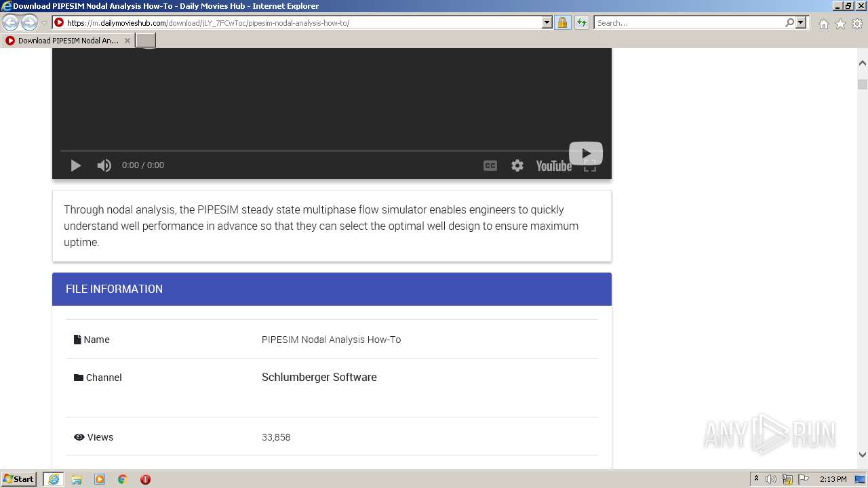Open the video settings gear

click(x=517, y=165)
